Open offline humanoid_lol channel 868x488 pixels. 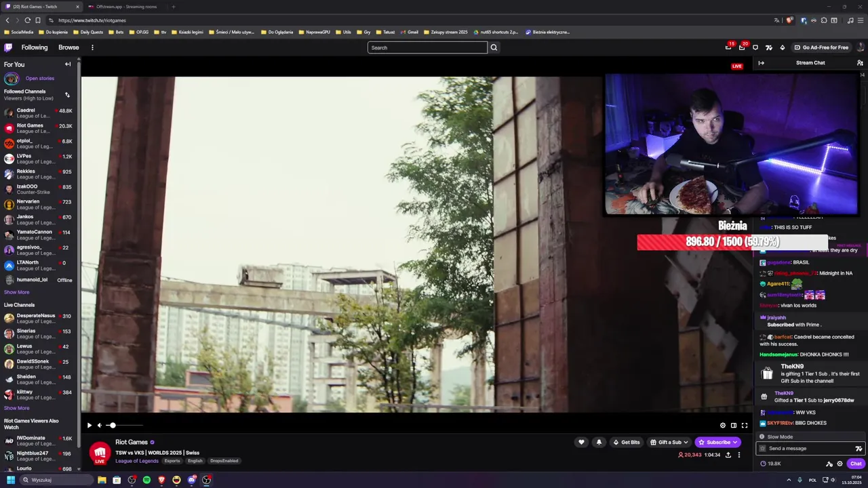[39, 280]
